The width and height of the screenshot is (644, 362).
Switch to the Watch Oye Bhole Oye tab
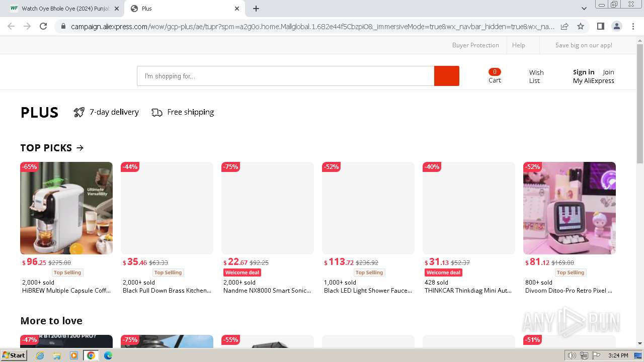coord(64,9)
